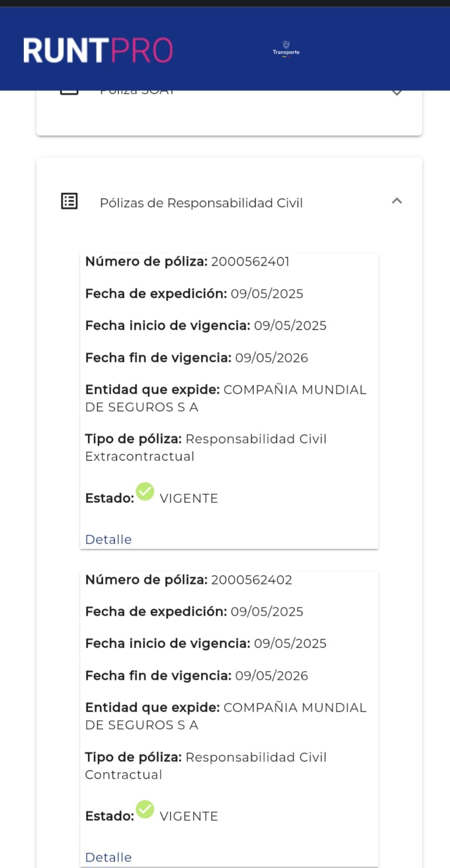Screen dimensions: 450x868
Task: Click second policy's Fecha de expedición
Action: coord(267,611)
